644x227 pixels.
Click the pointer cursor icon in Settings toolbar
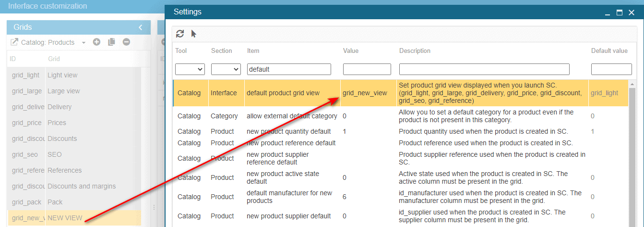pos(194,34)
